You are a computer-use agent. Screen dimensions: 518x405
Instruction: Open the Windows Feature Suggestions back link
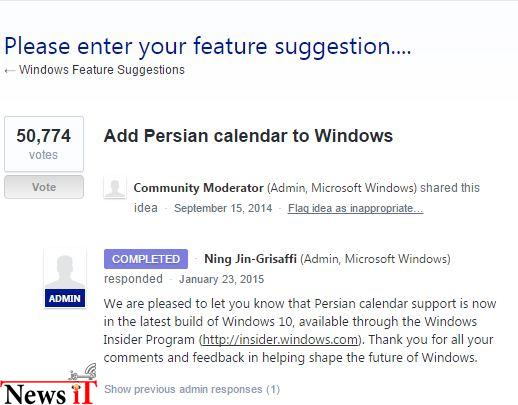click(102, 70)
